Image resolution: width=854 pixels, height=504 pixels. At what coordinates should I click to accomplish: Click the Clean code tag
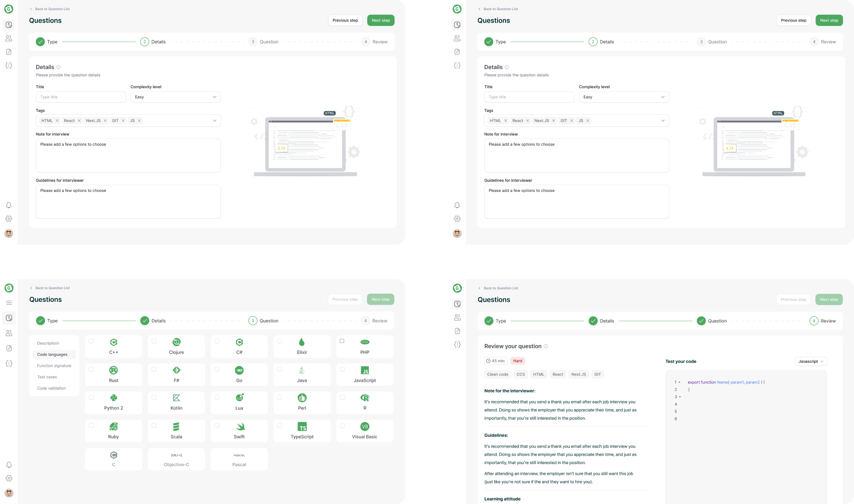point(497,374)
